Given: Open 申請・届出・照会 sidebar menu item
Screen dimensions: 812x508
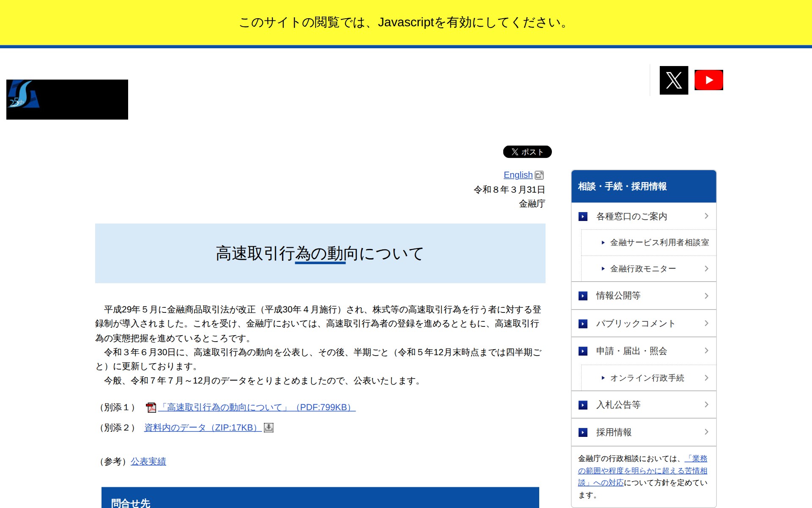Looking at the screenshot, I should tap(631, 351).
